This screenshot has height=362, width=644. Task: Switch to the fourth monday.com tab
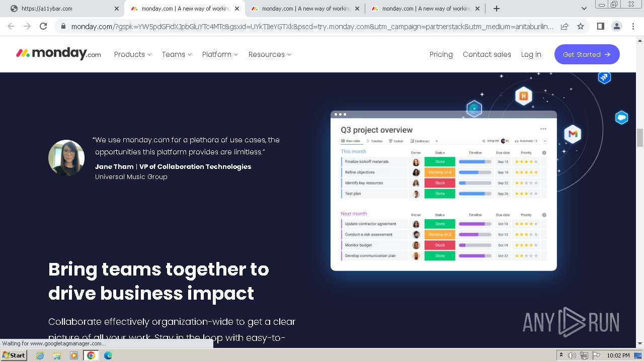[425, 9]
